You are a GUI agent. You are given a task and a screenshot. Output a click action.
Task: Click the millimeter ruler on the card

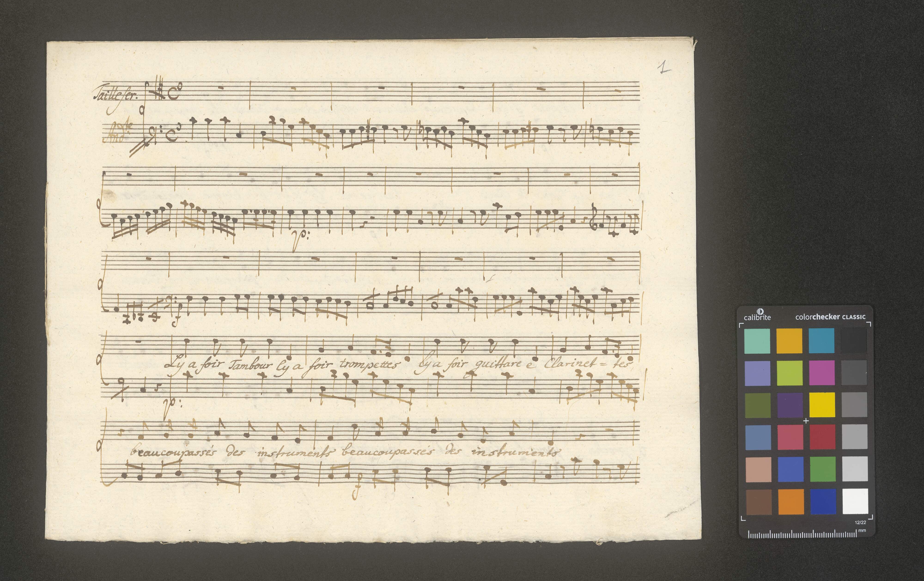802,535
